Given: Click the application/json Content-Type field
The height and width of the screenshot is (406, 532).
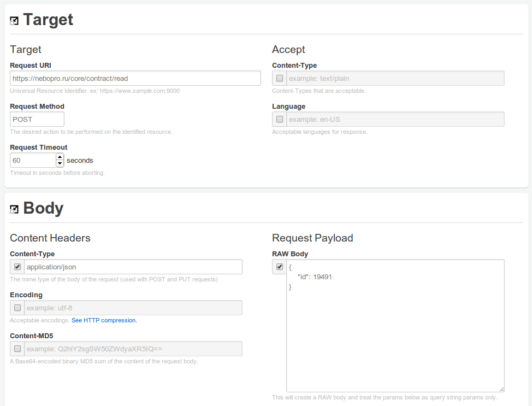Looking at the screenshot, I should pos(133,267).
